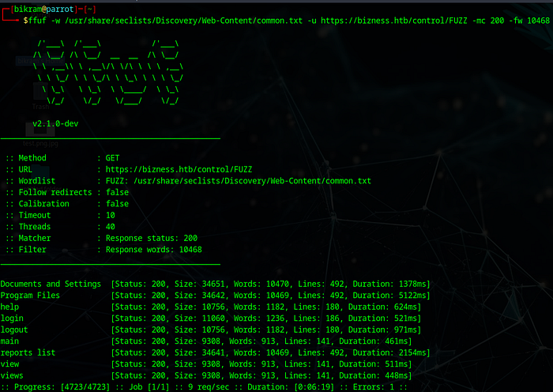
Task: Click the :: Filter label
Action: [x=26, y=250]
